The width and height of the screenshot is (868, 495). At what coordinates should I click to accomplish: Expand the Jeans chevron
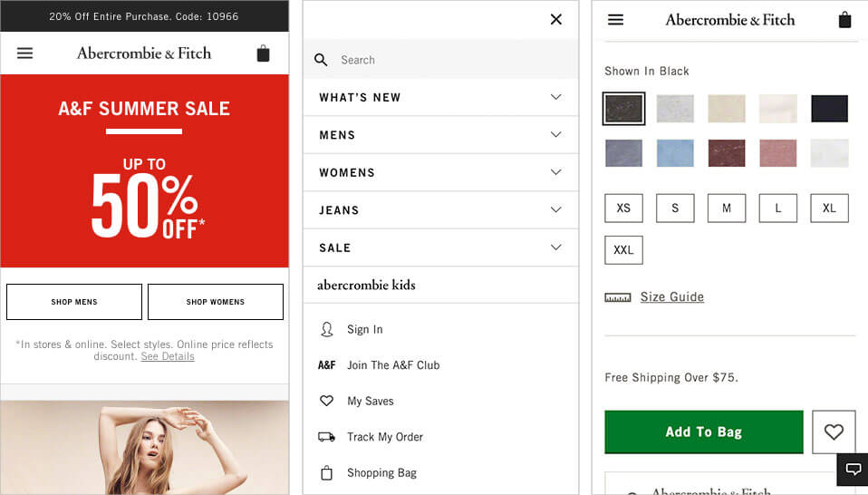(x=556, y=209)
